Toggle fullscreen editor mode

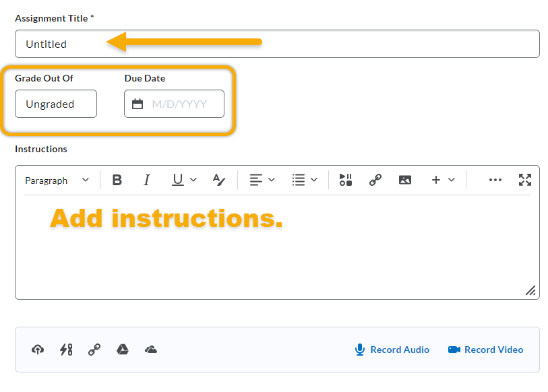pos(525,180)
